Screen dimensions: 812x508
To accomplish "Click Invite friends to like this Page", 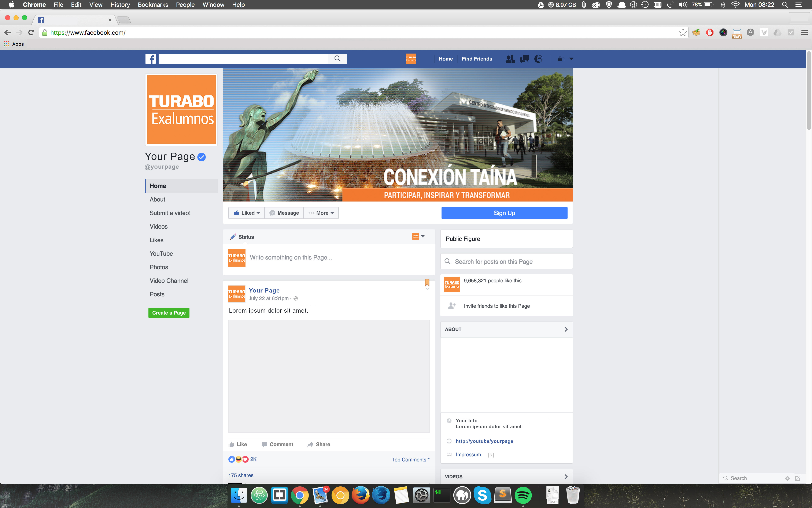I will [x=497, y=306].
